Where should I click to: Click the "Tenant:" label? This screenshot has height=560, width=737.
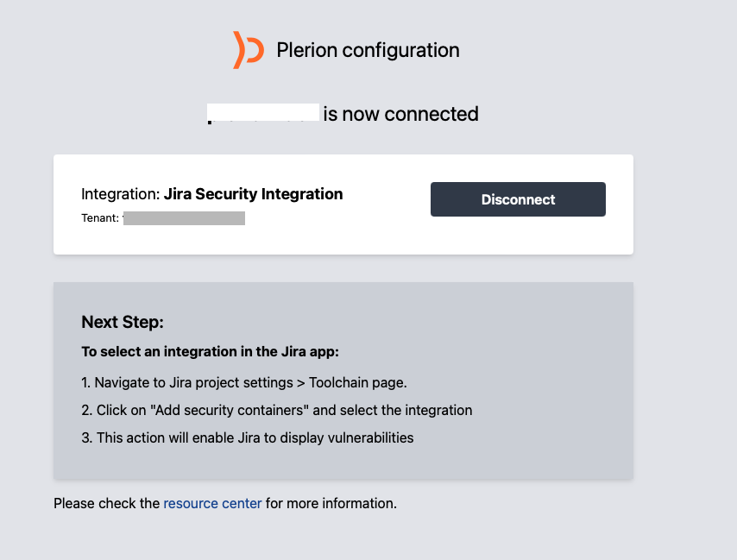tap(100, 218)
